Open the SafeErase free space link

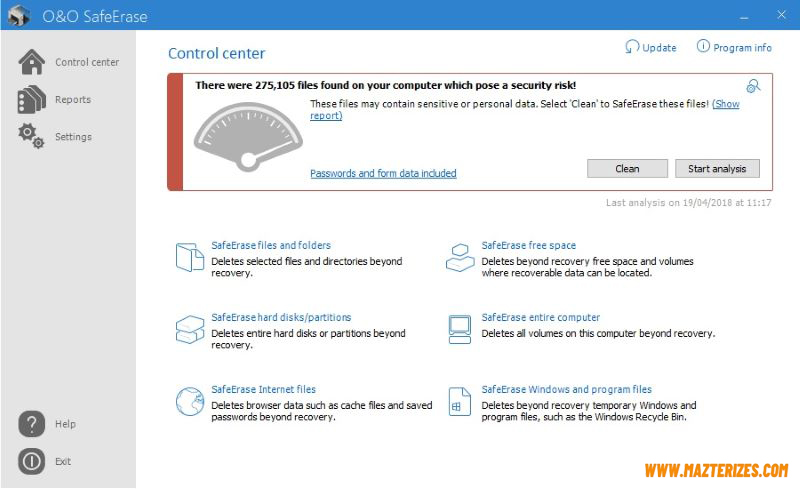click(x=529, y=245)
